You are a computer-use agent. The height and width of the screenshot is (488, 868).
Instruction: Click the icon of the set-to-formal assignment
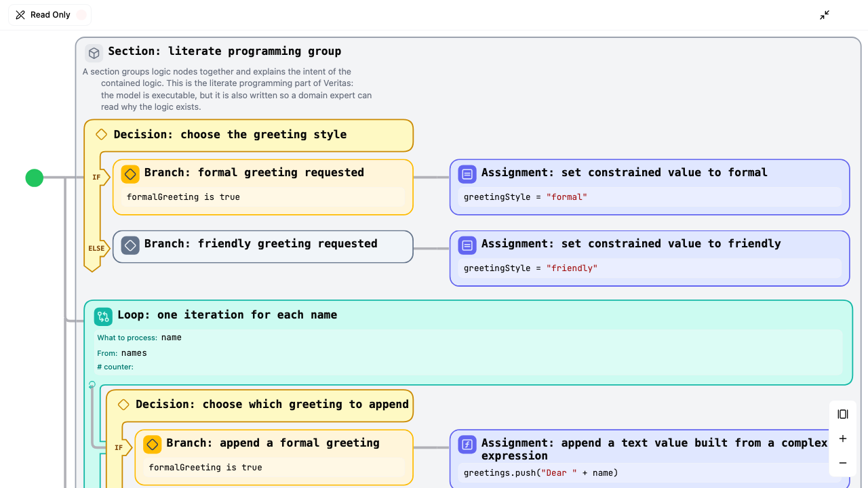(x=467, y=174)
